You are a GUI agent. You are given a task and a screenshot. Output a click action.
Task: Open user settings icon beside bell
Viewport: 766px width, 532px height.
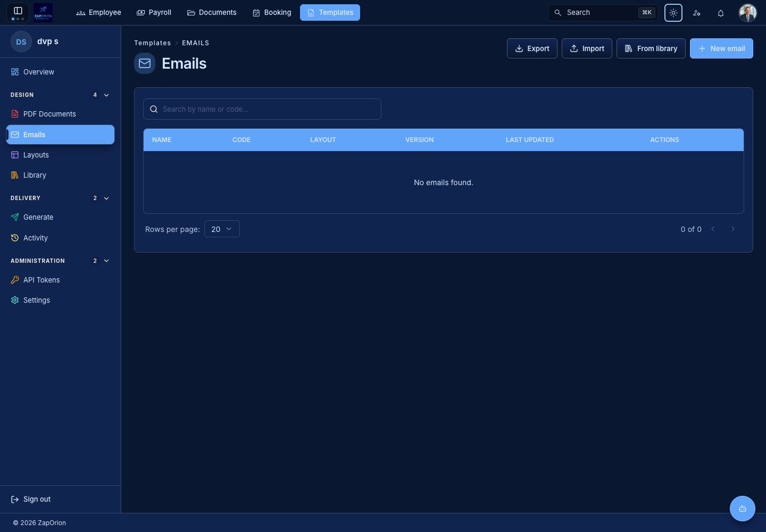click(697, 13)
